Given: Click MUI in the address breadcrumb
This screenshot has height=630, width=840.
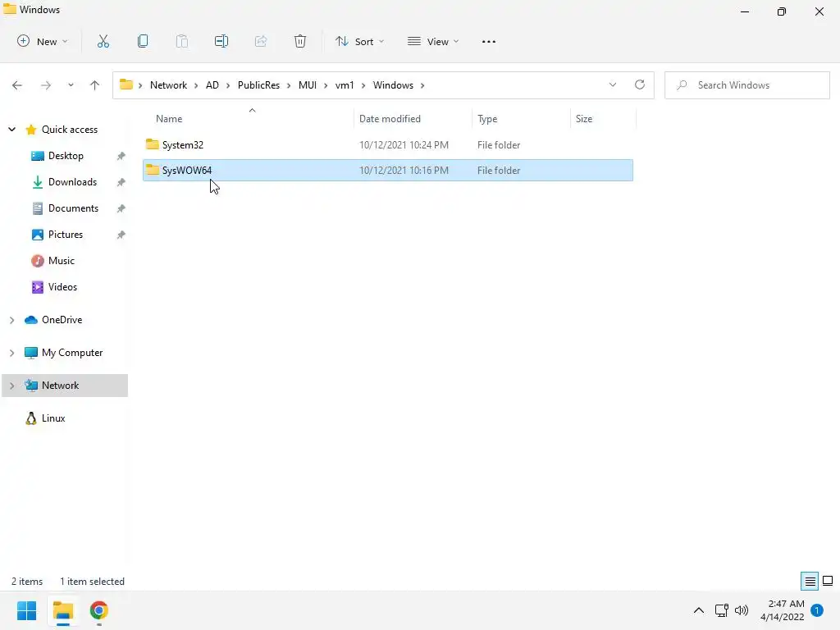Looking at the screenshot, I should click(x=308, y=85).
